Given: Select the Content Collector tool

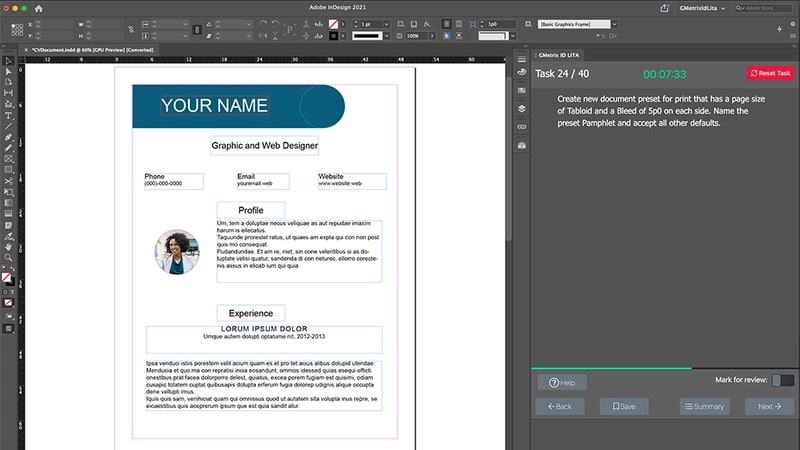Looking at the screenshot, I should (8, 104).
